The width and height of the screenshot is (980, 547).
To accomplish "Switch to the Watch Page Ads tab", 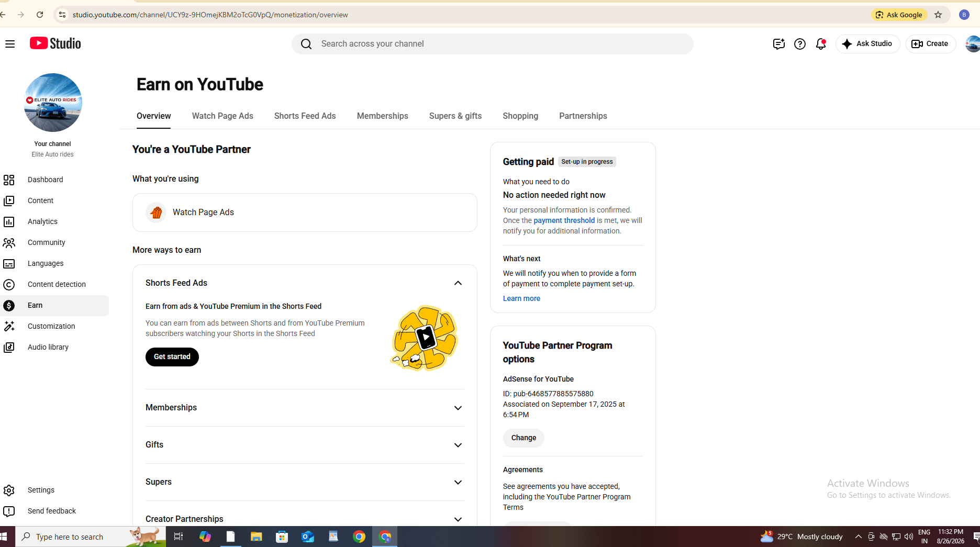I will click(x=222, y=116).
